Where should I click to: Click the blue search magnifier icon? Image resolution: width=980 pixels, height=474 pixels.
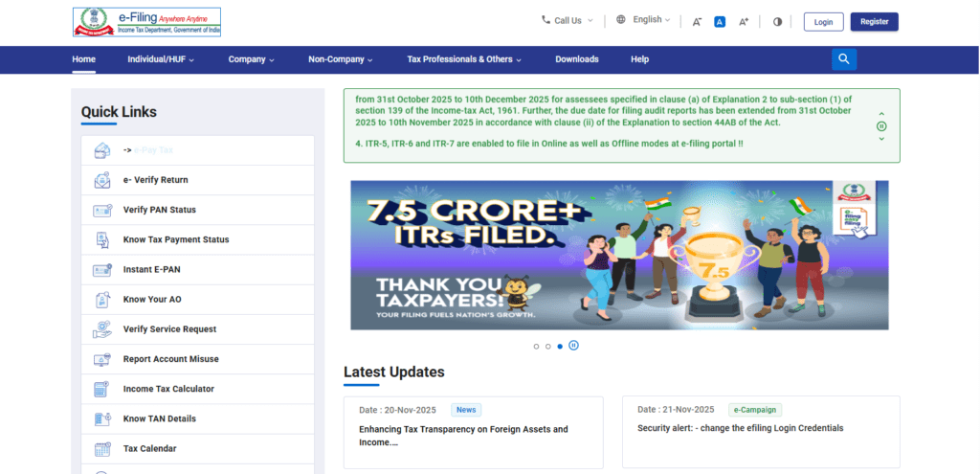coord(843,59)
